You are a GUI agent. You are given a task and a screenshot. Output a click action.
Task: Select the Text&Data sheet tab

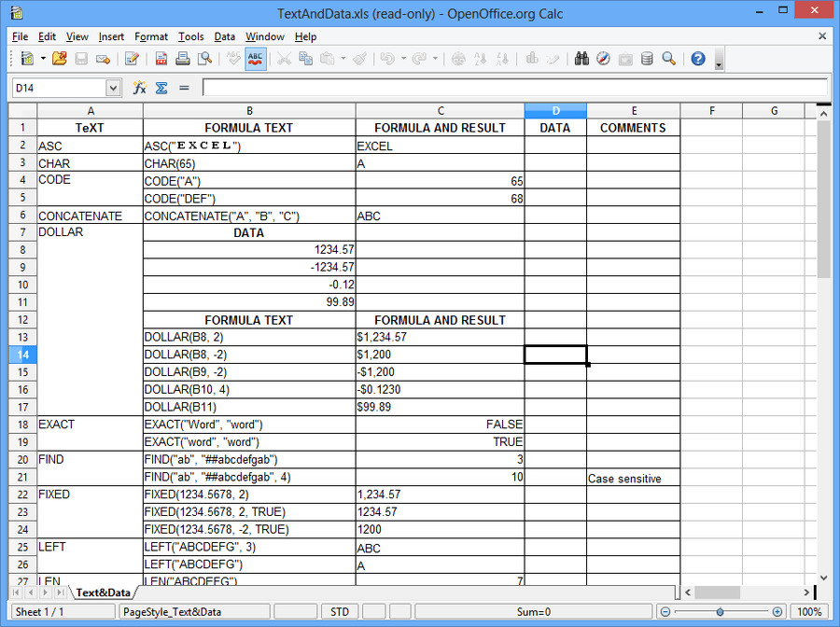103,592
